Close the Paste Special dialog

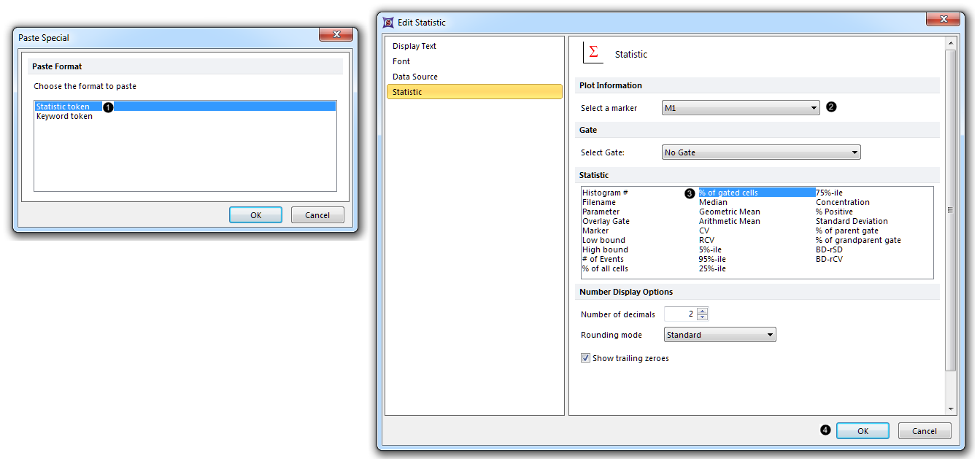336,35
